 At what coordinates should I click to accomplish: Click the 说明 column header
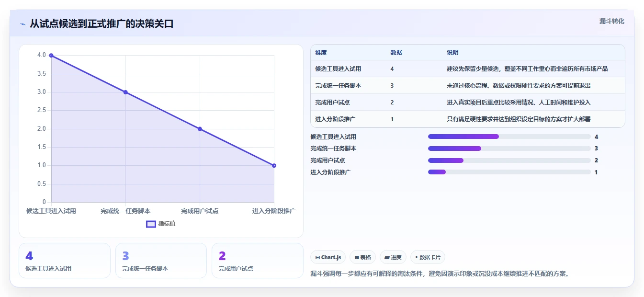click(x=452, y=53)
